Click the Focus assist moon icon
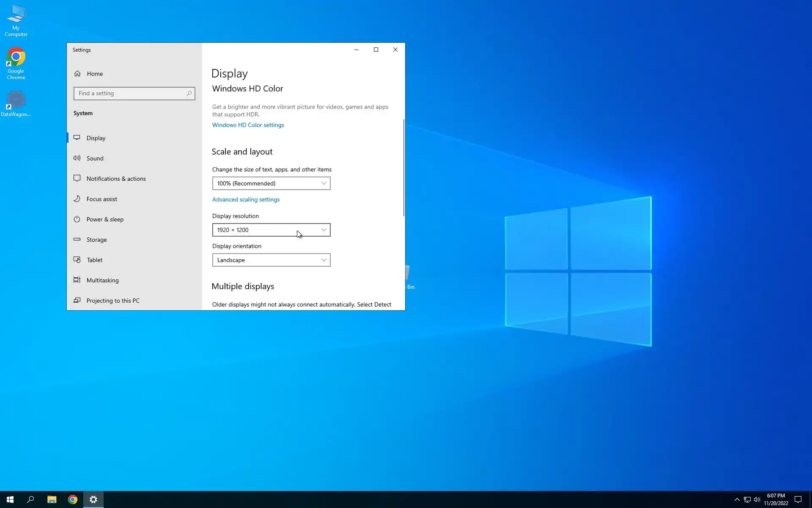Viewport: 812px width, 508px height. point(77,199)
